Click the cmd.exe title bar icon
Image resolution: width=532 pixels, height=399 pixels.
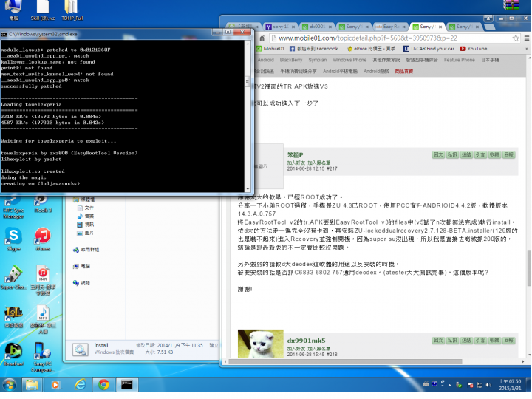[4, 34]
